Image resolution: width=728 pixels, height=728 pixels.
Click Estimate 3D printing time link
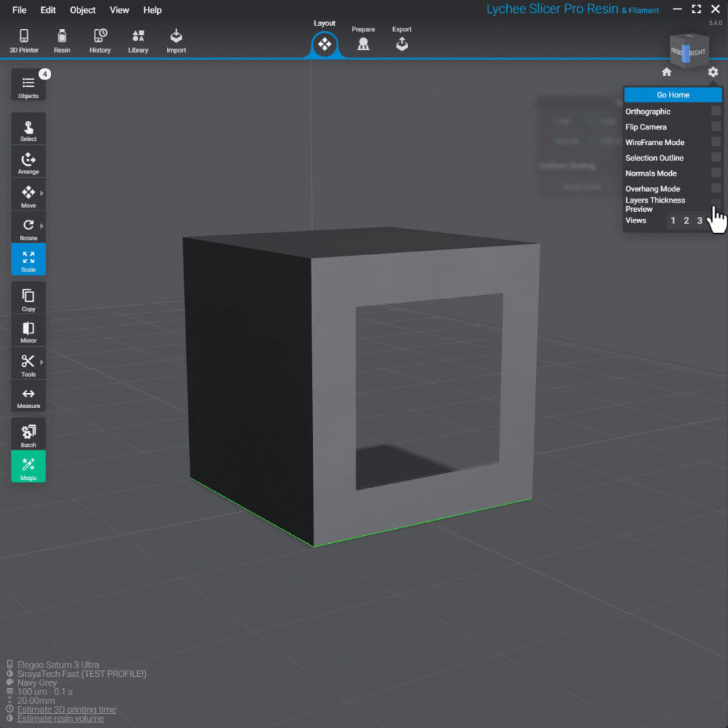click(x=66, y=710)
